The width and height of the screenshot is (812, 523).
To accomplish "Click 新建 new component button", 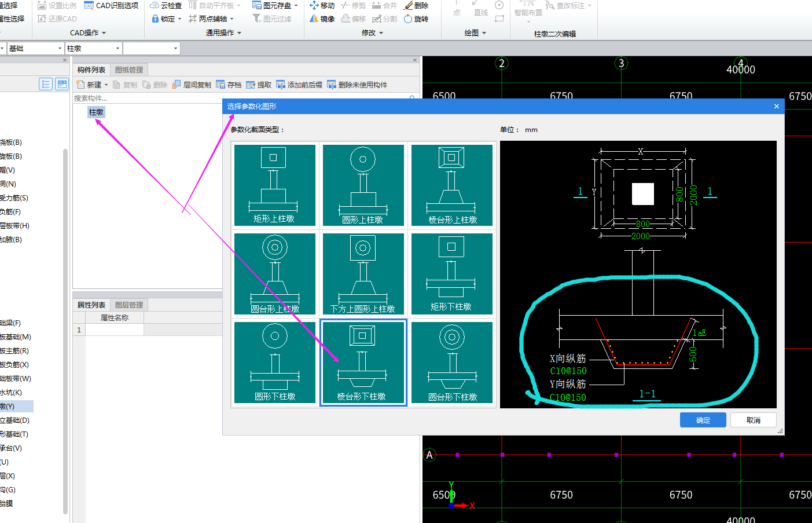I will click(89, 85).
